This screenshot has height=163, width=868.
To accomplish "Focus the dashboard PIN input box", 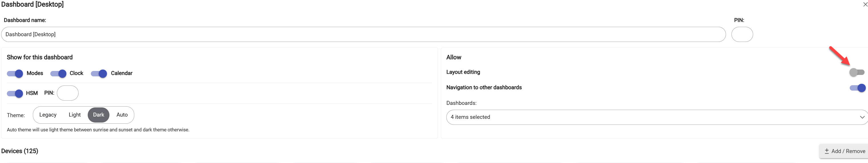I will pyautogui.click(x=742, y=34).
